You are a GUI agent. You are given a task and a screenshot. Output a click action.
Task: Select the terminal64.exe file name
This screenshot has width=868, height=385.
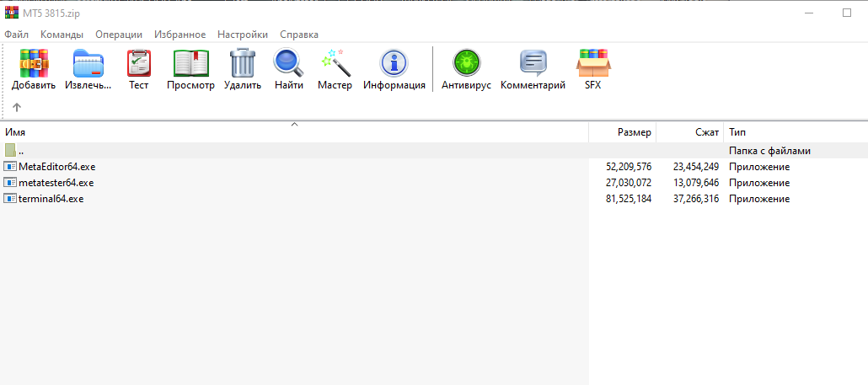click(x=51, y=199)
